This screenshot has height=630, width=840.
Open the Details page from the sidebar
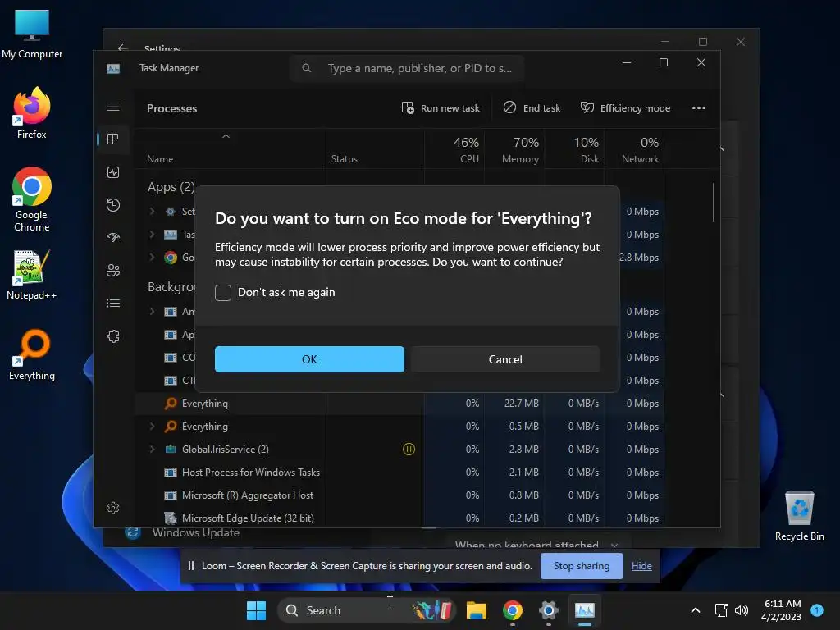coord(113,304)
